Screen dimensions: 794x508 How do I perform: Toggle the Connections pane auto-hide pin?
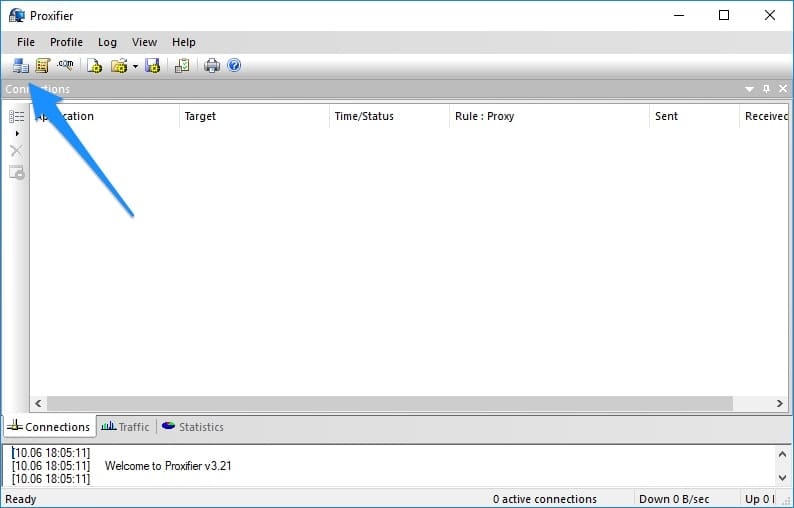coord(766,89)
